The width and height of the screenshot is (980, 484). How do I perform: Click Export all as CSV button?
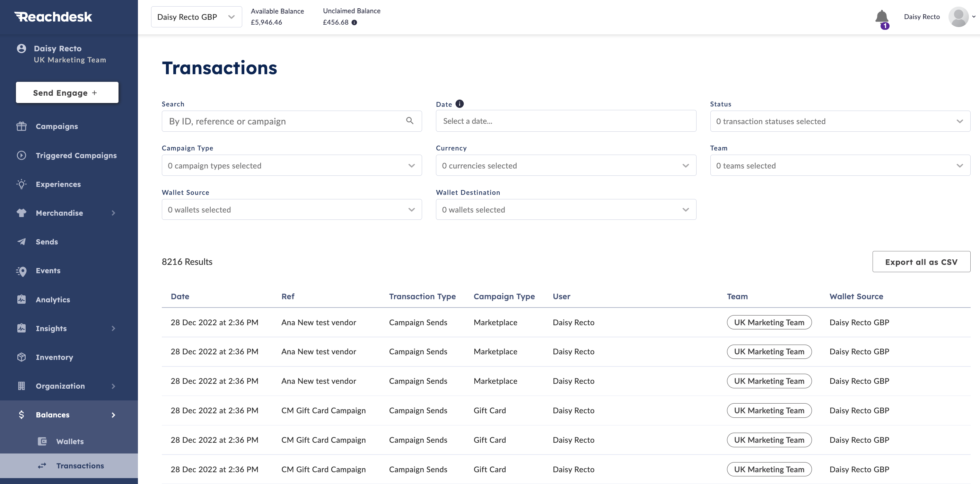(921, 262)
